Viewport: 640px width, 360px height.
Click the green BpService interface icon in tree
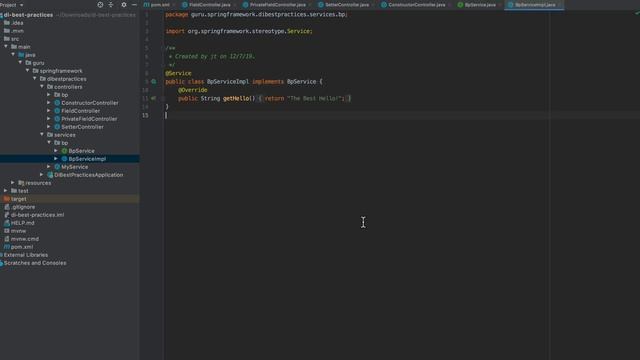pyautogui.click(x=64, y=151)
